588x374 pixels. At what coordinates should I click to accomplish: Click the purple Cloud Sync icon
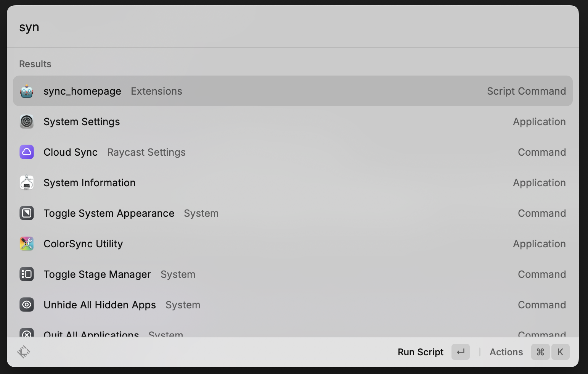(x=27, y=152)
